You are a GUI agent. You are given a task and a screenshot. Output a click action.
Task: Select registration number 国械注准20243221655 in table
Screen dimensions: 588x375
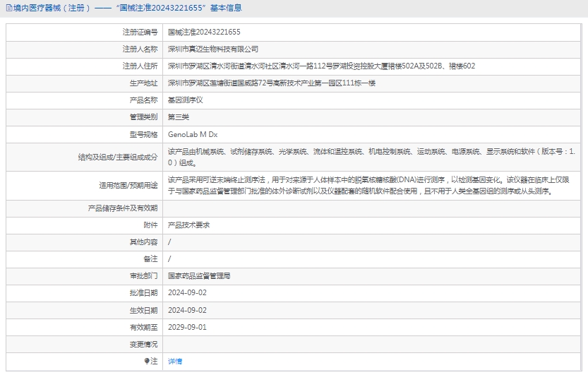coord(204,32)
